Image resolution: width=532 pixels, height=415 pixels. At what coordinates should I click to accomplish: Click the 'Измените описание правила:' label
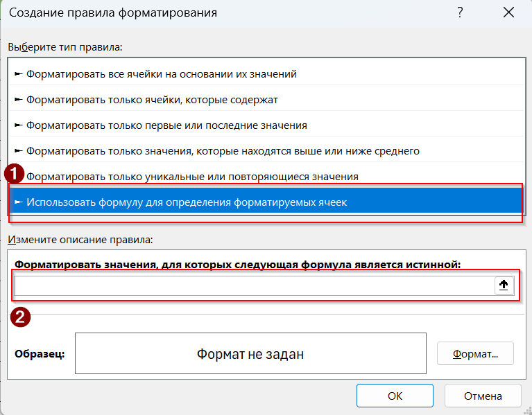click(x=80, y=240)
